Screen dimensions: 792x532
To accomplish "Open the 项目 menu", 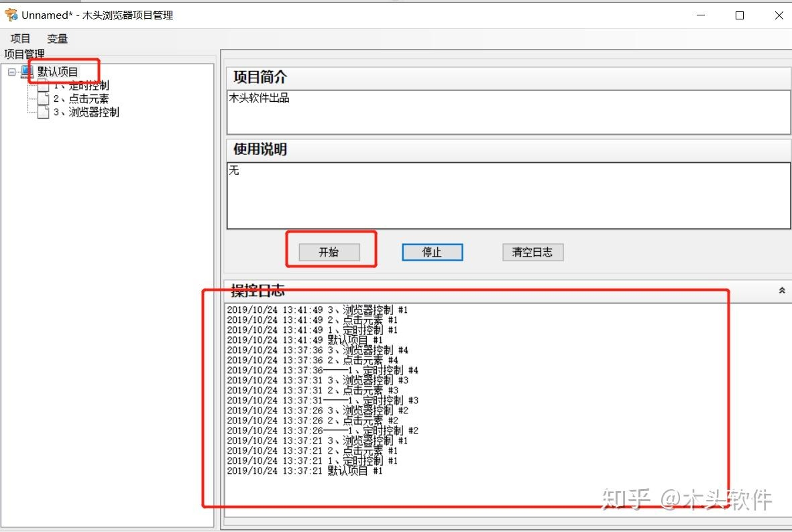I will tap(20, 38).
